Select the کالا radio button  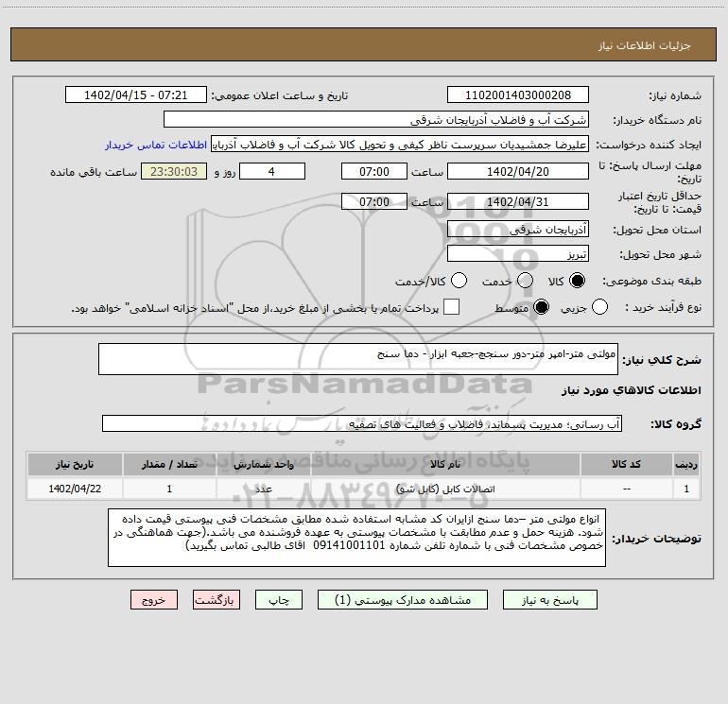point(577,281)
